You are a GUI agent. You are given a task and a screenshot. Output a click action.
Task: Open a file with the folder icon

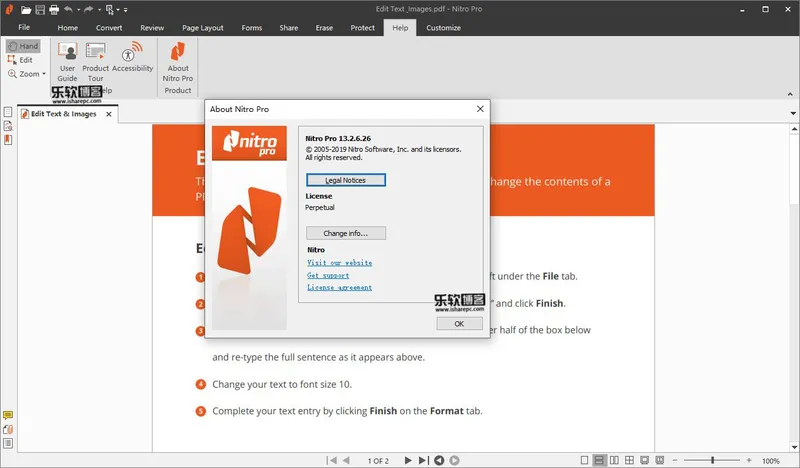pos(26,9)
